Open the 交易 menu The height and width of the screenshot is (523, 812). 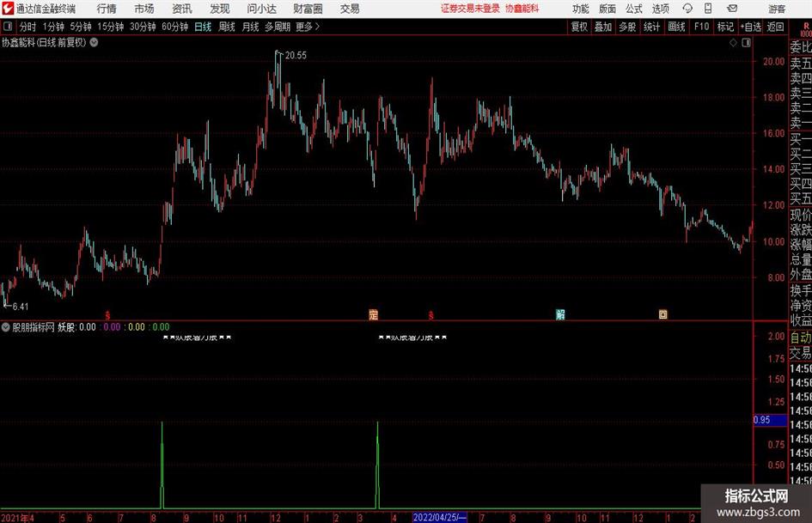tap(350, 9)
